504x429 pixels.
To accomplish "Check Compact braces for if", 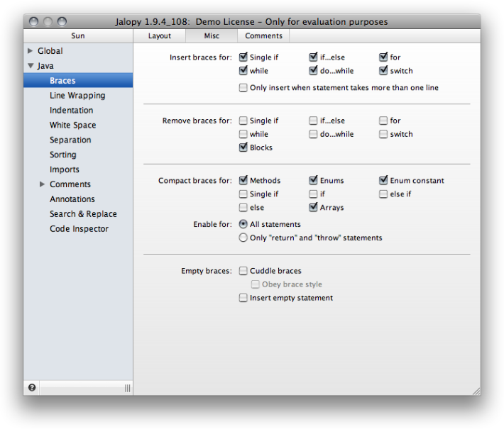I will point(313,194).
